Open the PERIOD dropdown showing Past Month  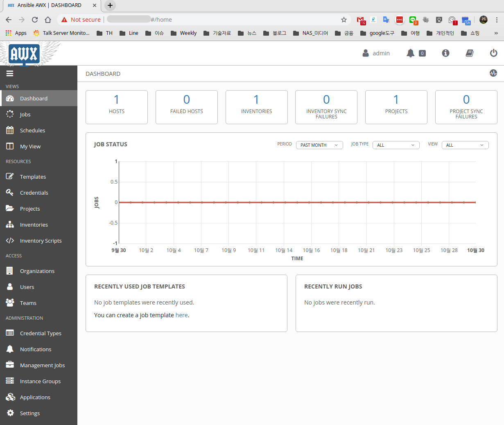pyautogui.click(x=319, y=145)
